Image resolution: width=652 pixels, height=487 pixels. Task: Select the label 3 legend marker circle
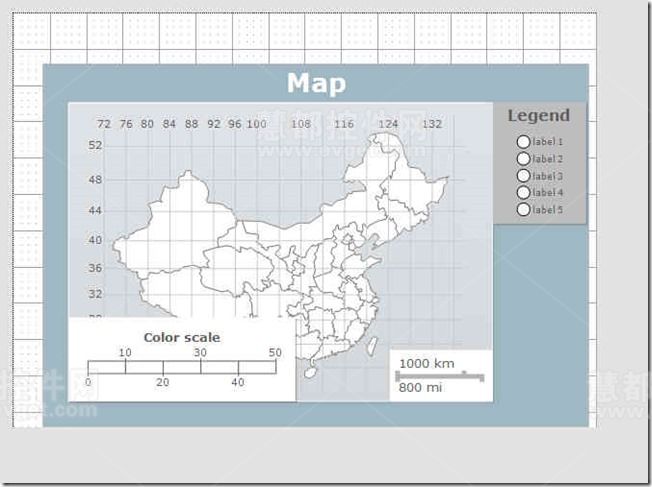(x=523, y=176)
